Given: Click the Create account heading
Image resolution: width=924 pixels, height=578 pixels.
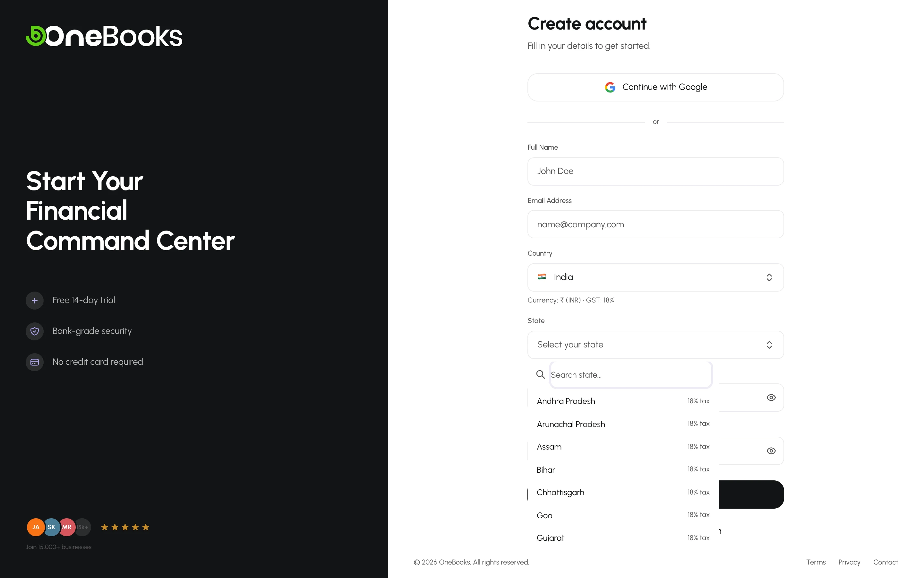Looking at the screenshot, I should [x=587, y=24].
